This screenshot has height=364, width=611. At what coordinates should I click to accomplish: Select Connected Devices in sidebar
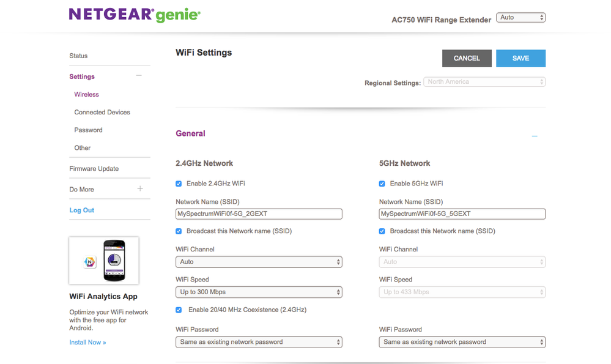(x=102, y=112)
